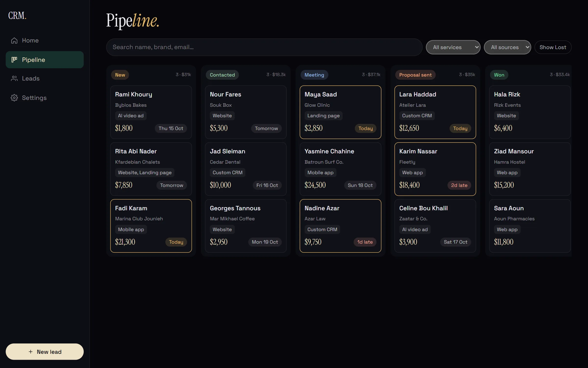Open the Lara Haddad lead card
588x368 pixels.
coord(435,112)
